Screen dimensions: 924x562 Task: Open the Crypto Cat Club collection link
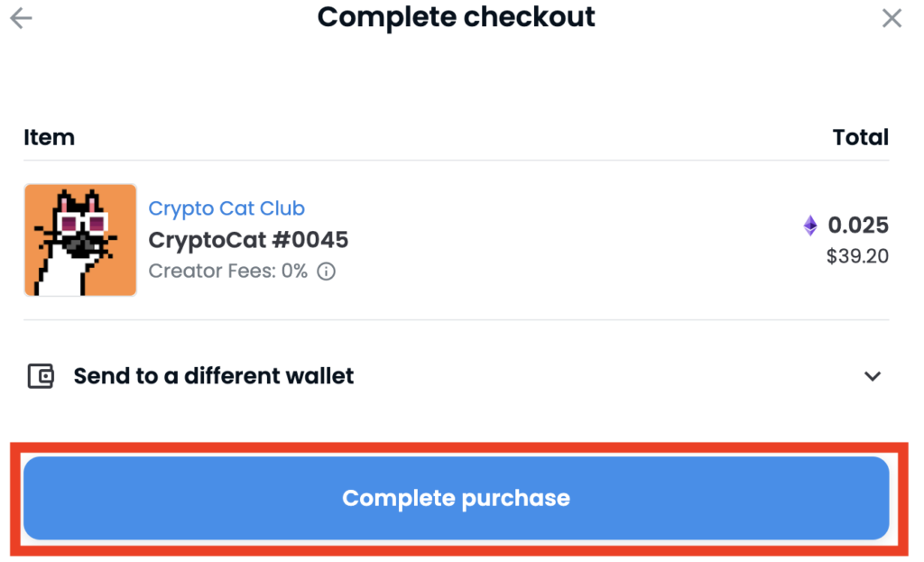(x=226, y=208)
